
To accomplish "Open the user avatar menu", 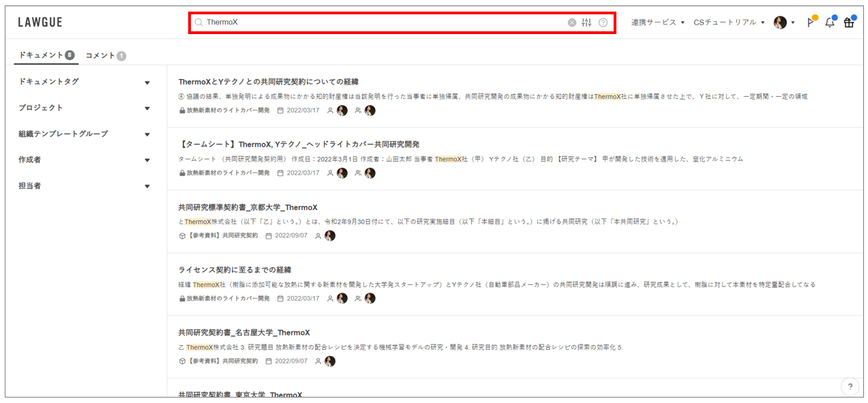I will (x=783, y=23).
